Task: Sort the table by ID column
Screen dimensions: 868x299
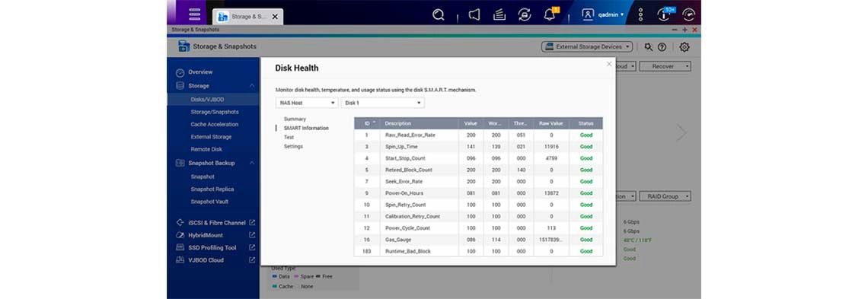Action: [368, 123]
